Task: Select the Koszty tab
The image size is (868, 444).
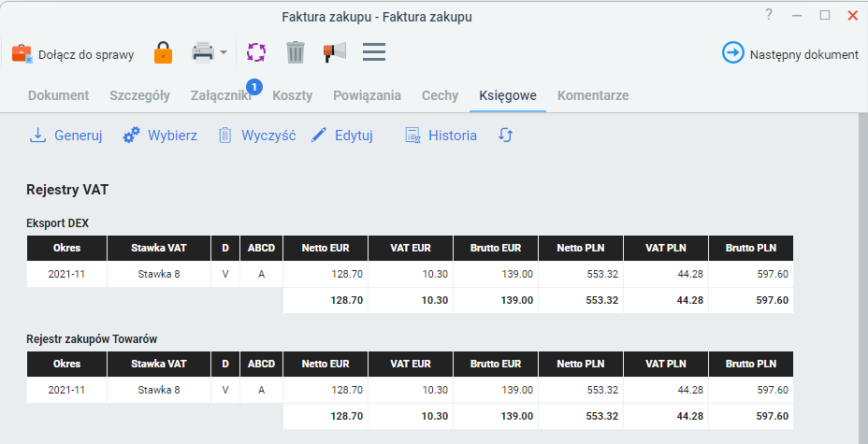Action: point(292,95)
